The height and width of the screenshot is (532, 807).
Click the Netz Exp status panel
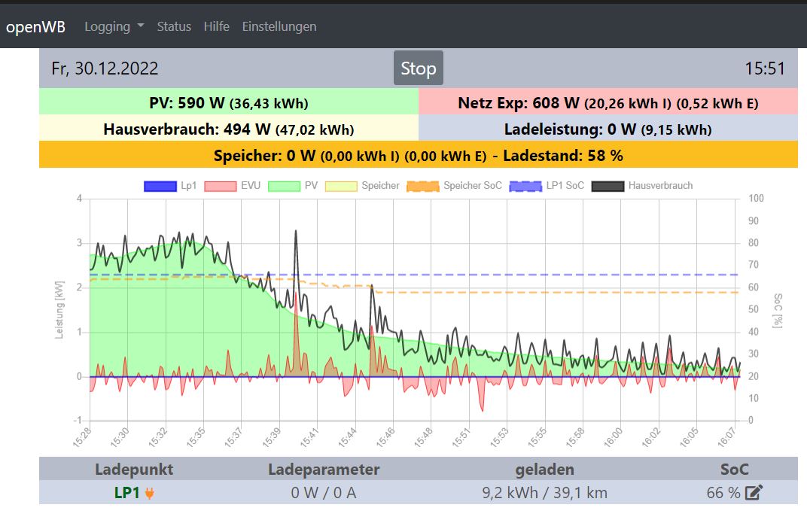pyautogui.click(x=608, y=102)
